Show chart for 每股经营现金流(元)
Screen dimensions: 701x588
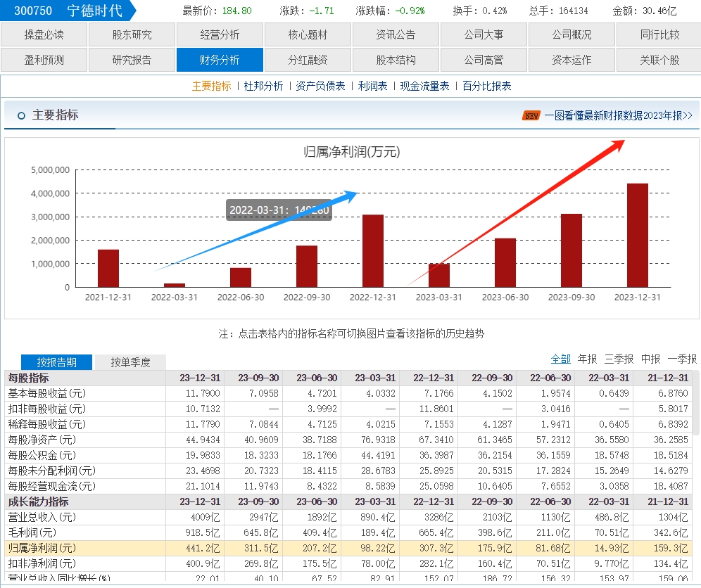tap(52, 486)
